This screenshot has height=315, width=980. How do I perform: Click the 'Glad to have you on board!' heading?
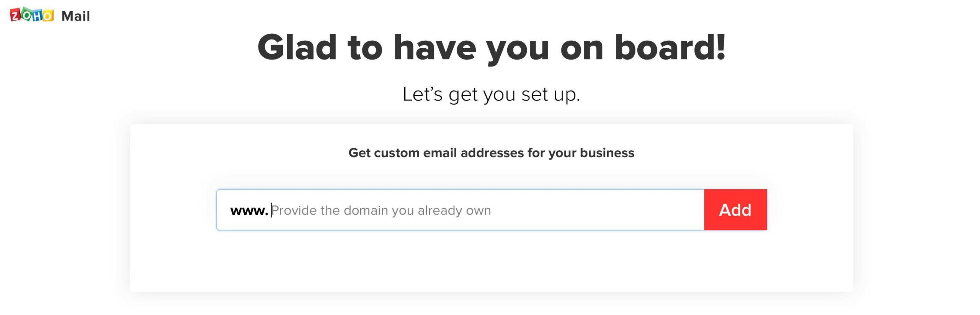pos(492,48)
